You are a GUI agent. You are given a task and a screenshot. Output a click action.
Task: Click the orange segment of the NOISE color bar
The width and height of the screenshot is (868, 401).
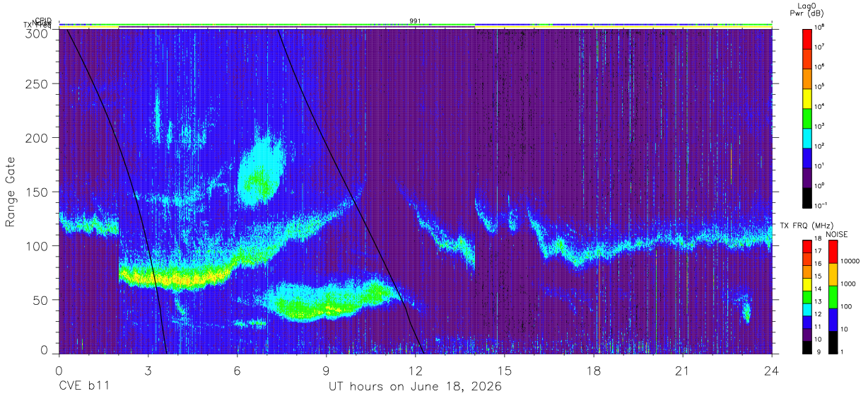point(832,274)
